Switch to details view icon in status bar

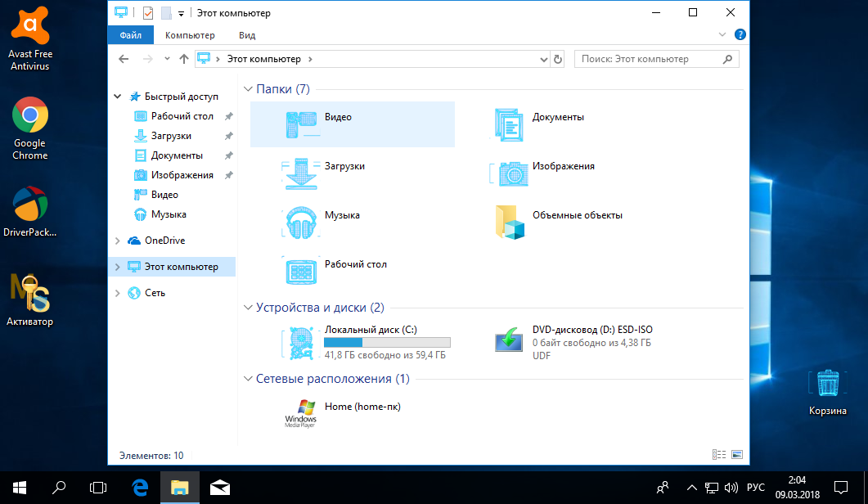[718, 455]
